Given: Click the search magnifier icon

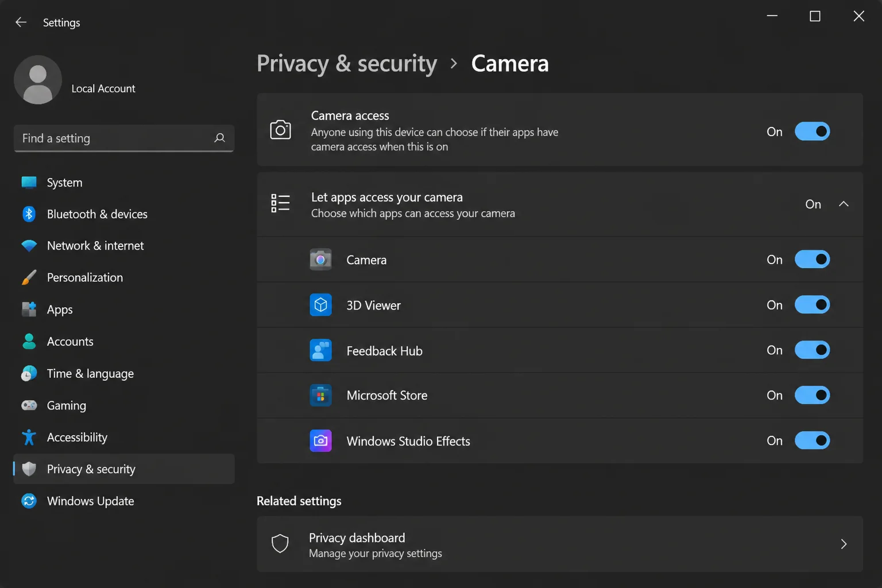Looking at the screenshot, I should click(219, 138).
